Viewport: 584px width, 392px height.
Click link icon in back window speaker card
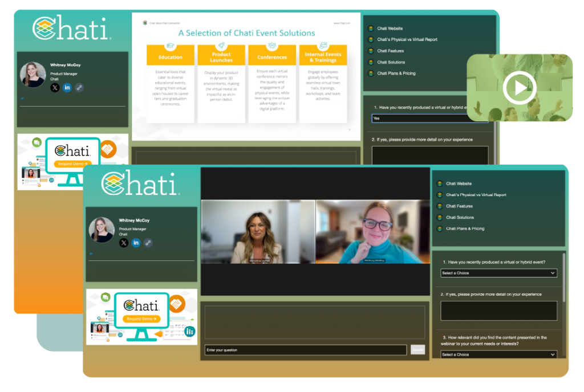[79, 88]
